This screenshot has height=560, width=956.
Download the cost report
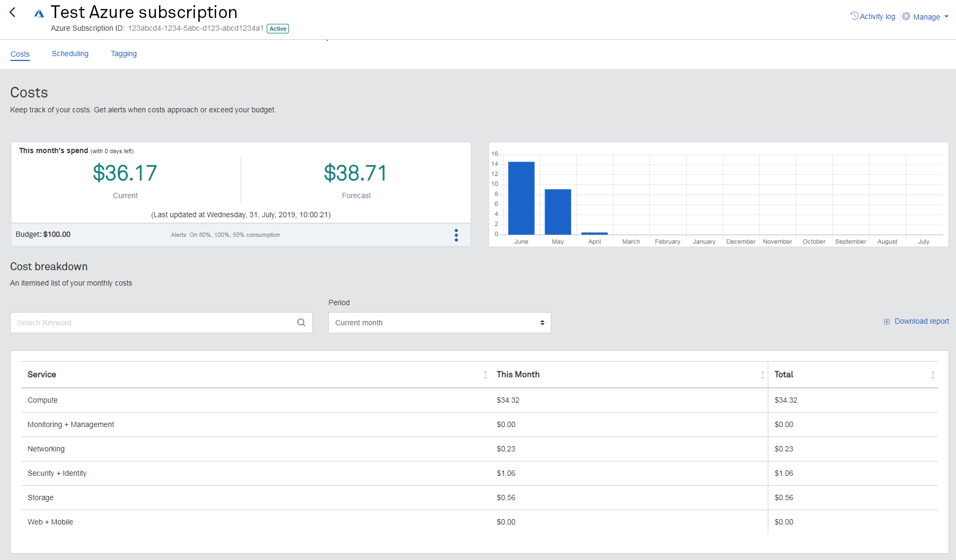(916, 321)
